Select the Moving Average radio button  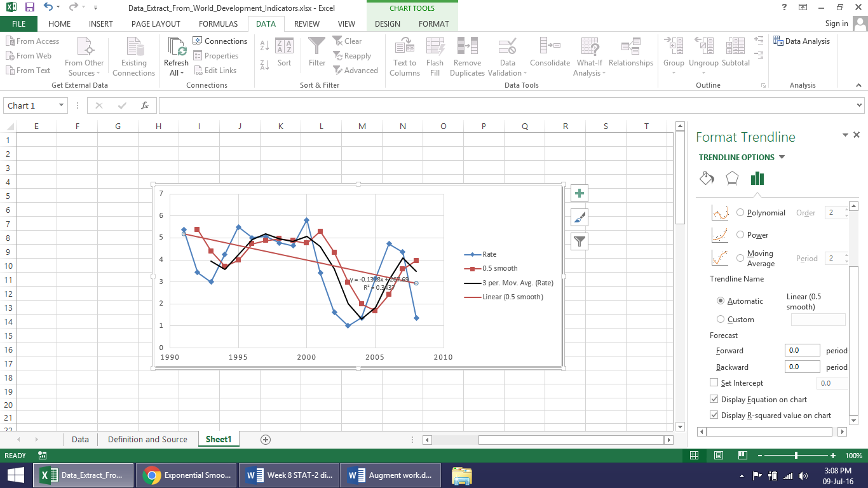(740, 258)
